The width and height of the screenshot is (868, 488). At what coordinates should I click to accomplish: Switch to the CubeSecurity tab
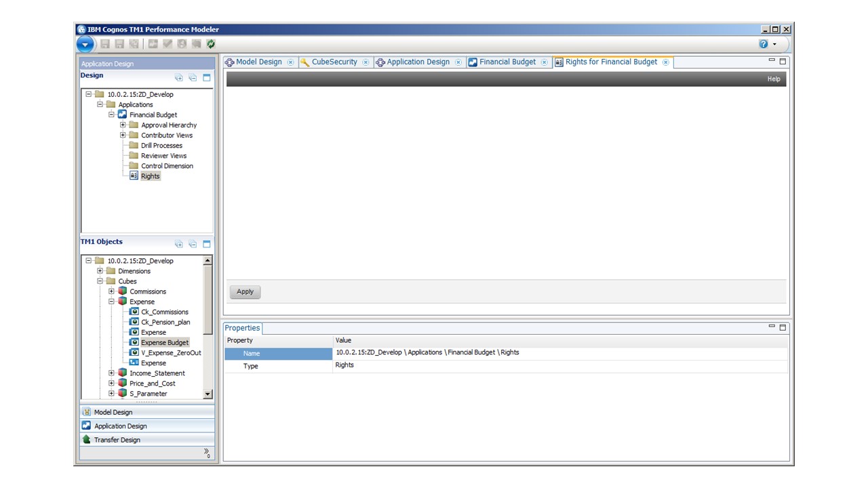[334, 62]
